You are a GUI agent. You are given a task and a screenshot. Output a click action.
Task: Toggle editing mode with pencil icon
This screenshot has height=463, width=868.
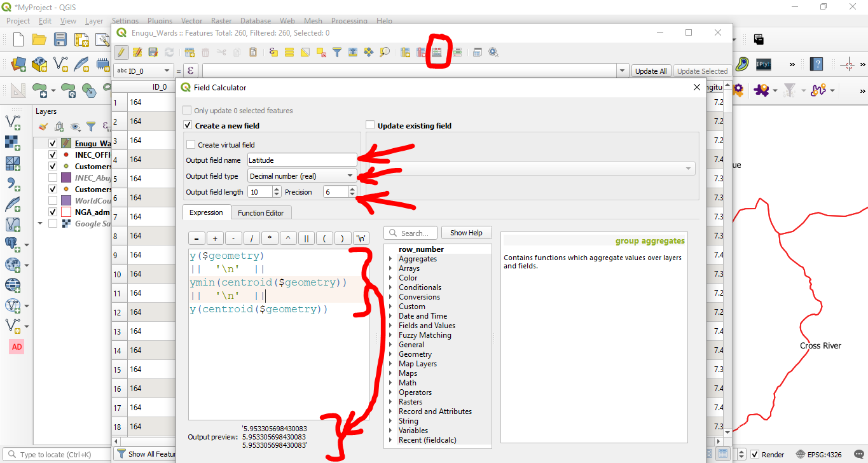[x=120, y=52]
